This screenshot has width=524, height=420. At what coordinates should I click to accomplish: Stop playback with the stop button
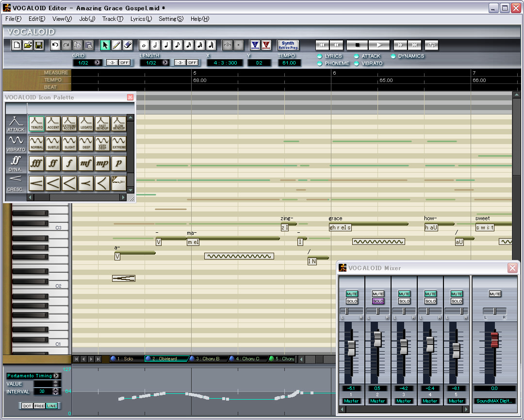[x=357, y=45]
